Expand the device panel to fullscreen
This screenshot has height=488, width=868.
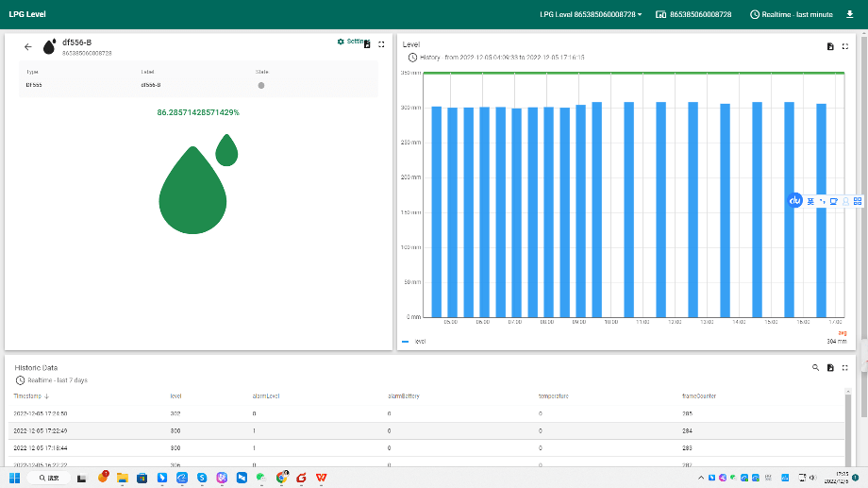381,44
